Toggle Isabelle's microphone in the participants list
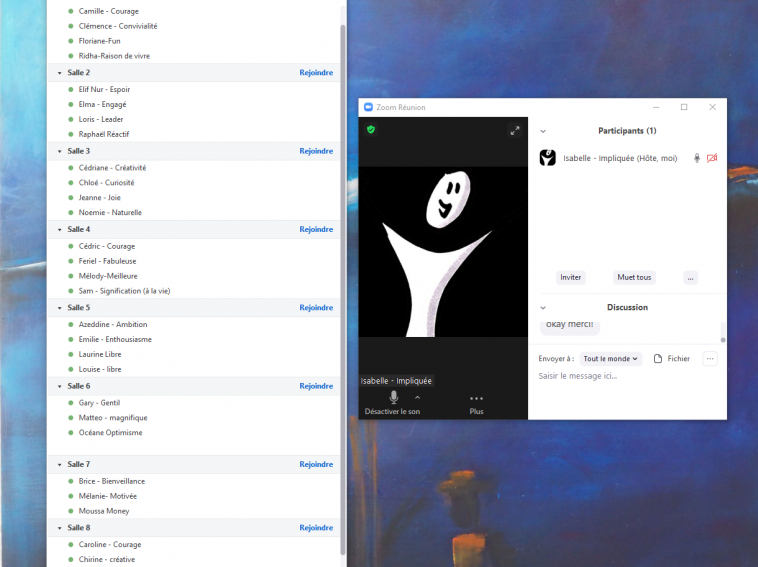 (697, 158)
